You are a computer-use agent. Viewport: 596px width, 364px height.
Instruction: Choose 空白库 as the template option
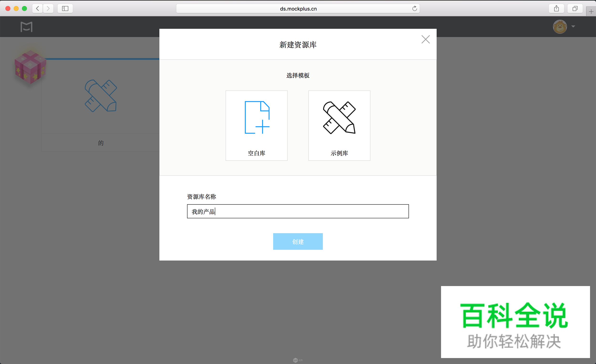tap(256, 126)
